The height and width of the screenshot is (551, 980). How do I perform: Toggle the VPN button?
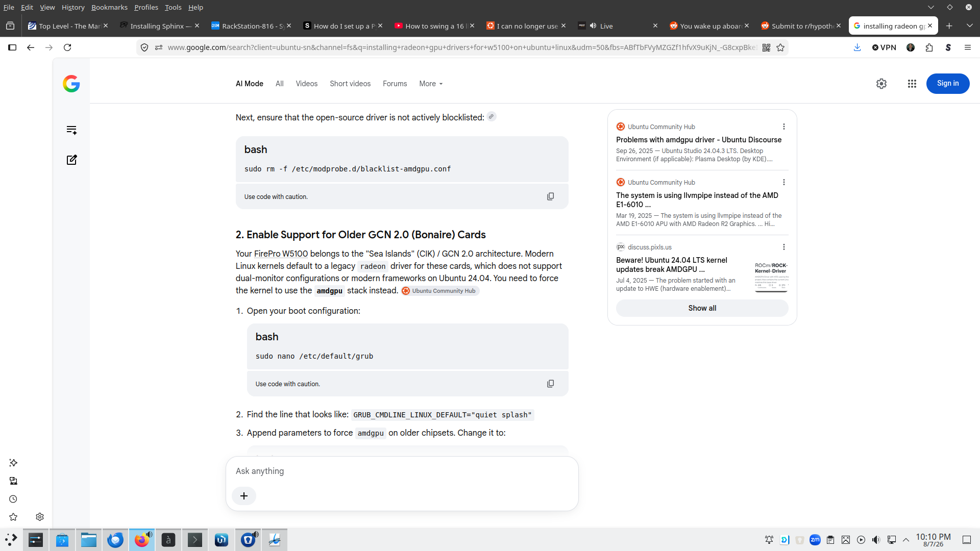[x=884, y=47]
